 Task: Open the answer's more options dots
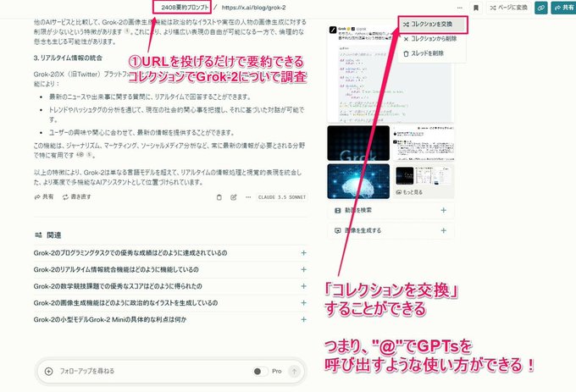248,197
